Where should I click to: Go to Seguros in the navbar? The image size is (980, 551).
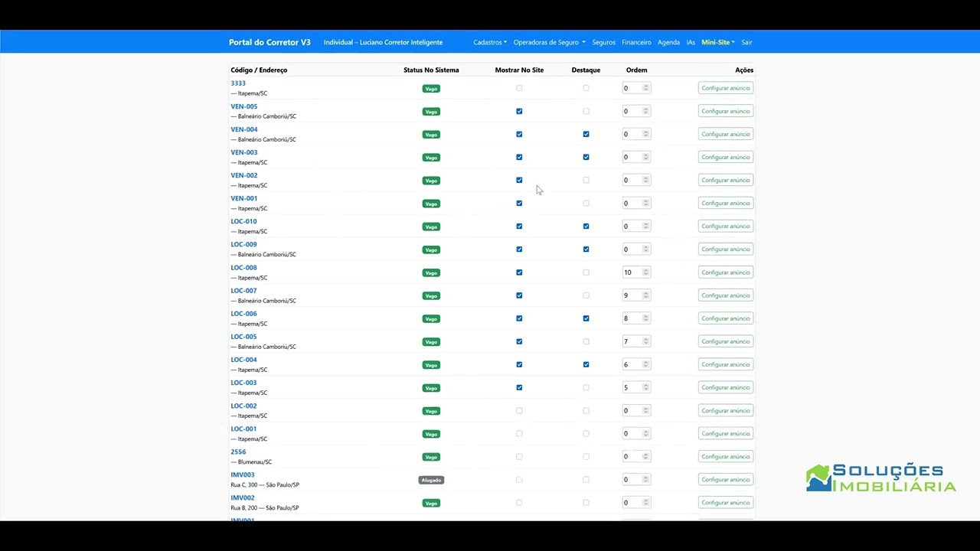point(603,42)
